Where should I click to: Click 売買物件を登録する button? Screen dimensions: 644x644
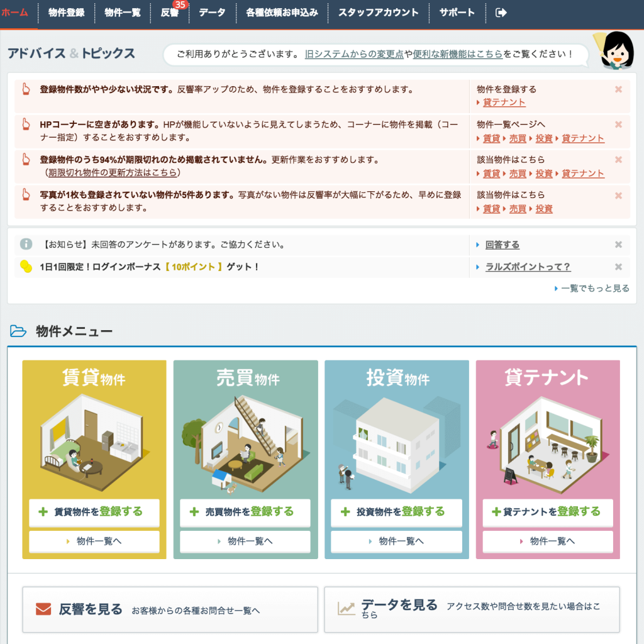click(245, 513)
